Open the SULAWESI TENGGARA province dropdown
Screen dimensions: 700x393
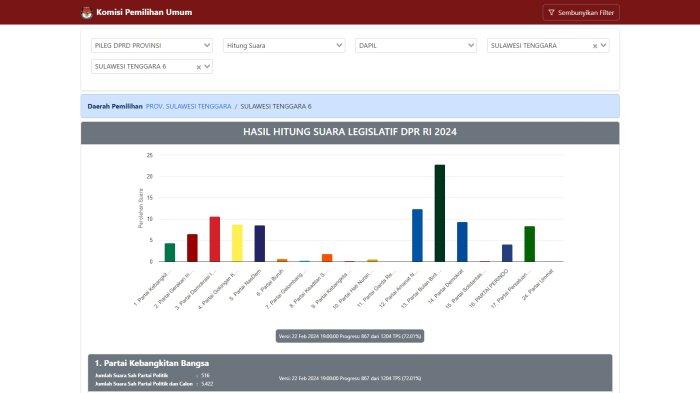pyautogui.click(x=548, y=45)
